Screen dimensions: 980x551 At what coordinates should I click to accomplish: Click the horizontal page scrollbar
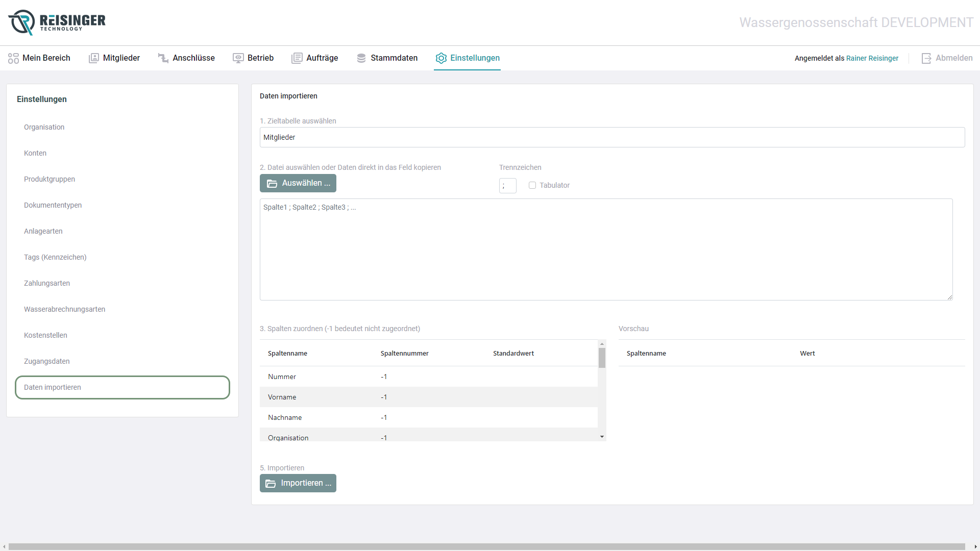(x=486, y=547)
